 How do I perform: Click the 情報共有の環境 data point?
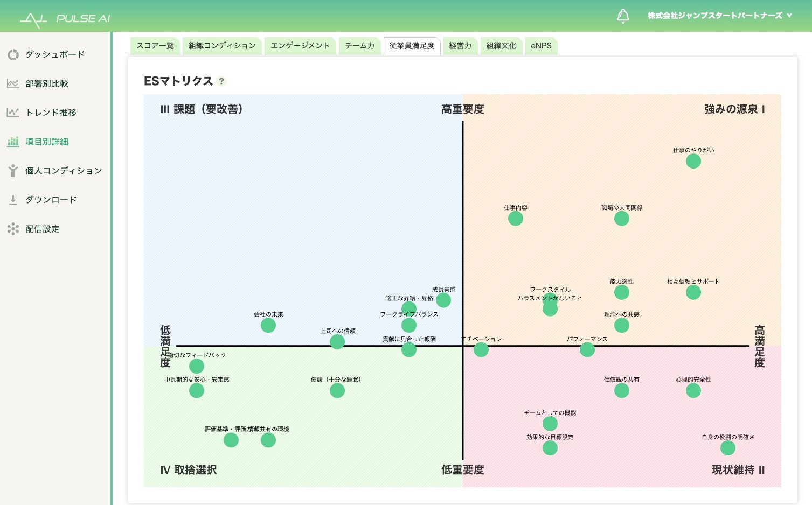point(268,440)
